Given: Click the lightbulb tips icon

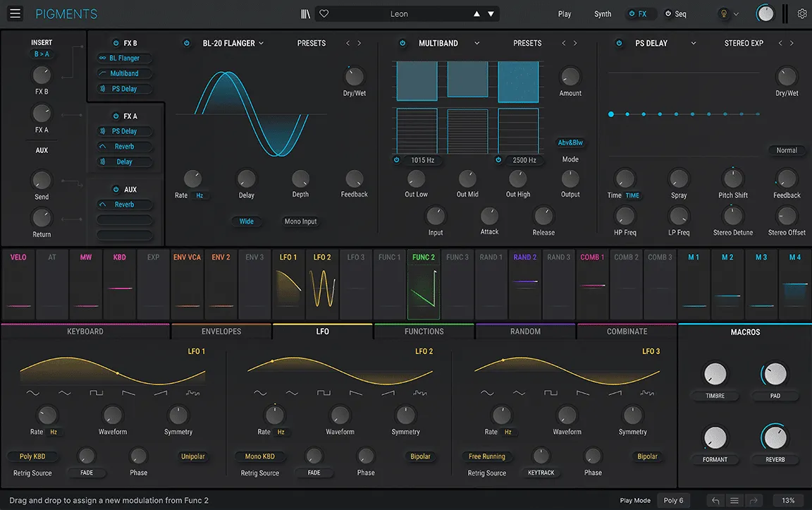Looking at the screenshot, I should click(x=724, y=14).
